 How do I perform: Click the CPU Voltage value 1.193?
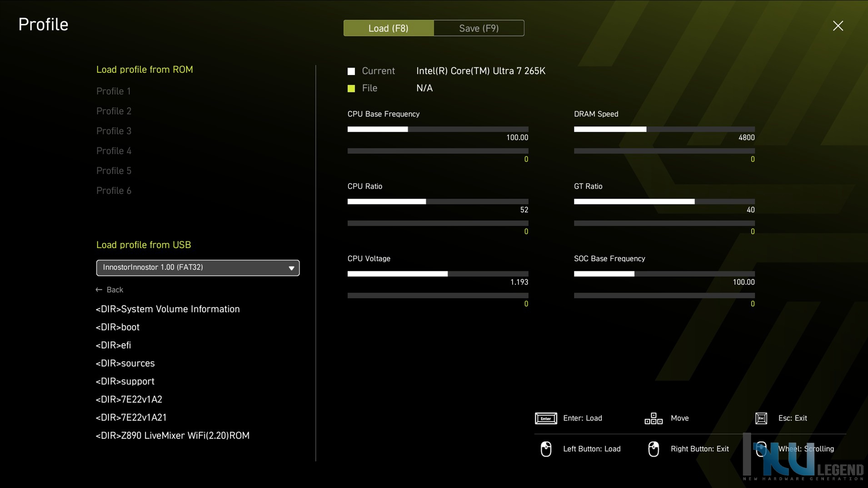click(x=519, y=282)
